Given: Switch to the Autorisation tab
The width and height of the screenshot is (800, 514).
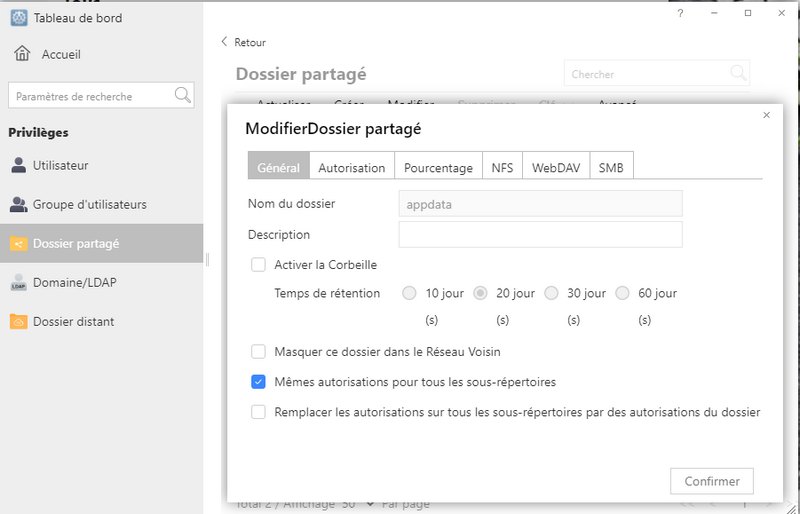Looking at the screenshot, I should pyautogui.click(x=351, y=167).
